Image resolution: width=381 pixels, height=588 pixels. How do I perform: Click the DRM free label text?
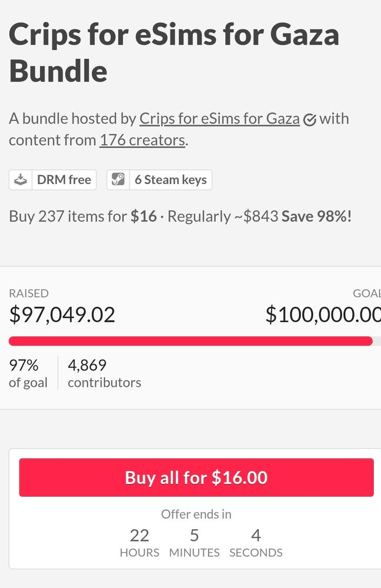[63, 180]
